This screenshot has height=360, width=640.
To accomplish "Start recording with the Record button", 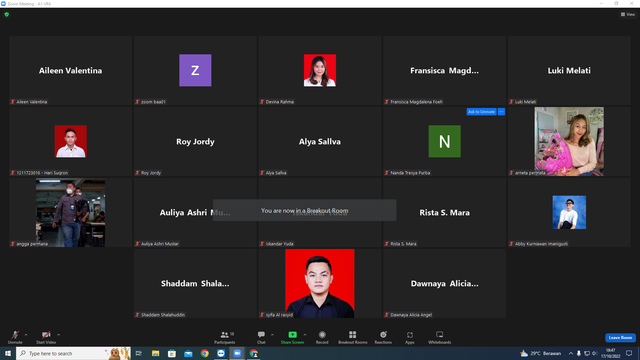I will [322, 337].
